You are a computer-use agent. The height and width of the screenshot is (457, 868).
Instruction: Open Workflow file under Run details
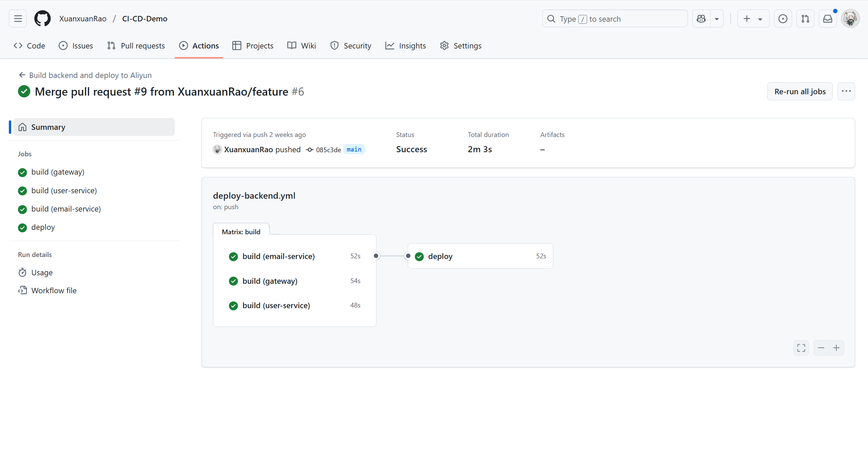click(x=54, y=291)
